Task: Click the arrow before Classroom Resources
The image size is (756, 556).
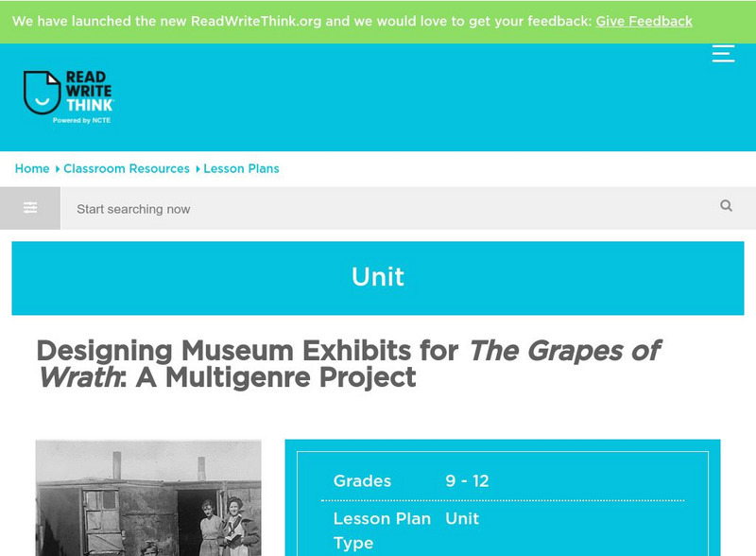Action: coord(57,169)
